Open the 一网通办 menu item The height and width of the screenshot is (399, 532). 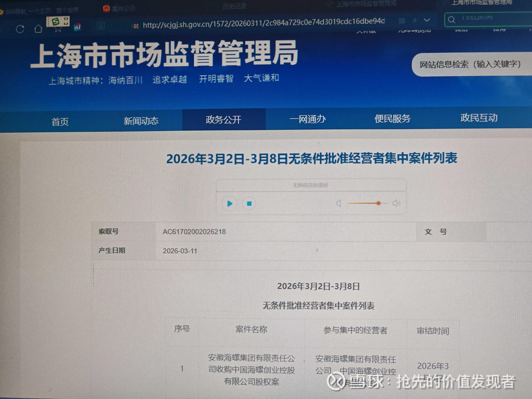(308, 119)
